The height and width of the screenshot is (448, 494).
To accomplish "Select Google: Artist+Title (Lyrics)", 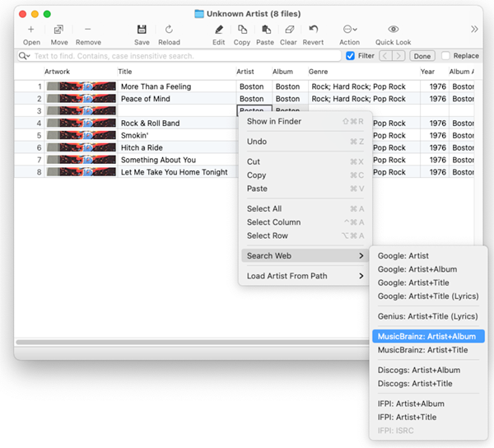I will point(428,296).
